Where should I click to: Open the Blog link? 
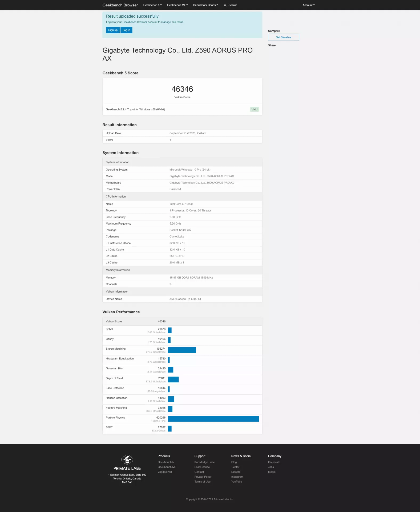(x=234, y=462)
